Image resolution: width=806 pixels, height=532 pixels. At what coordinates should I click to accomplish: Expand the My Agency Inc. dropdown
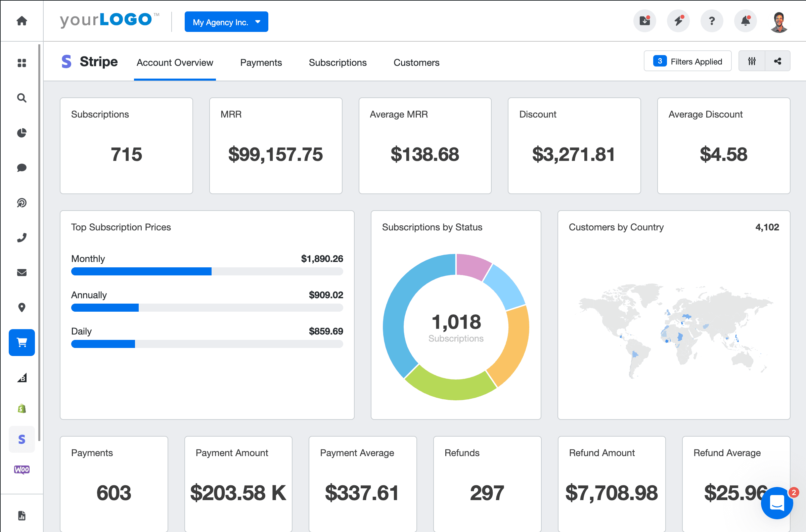[x=226, y=22]
